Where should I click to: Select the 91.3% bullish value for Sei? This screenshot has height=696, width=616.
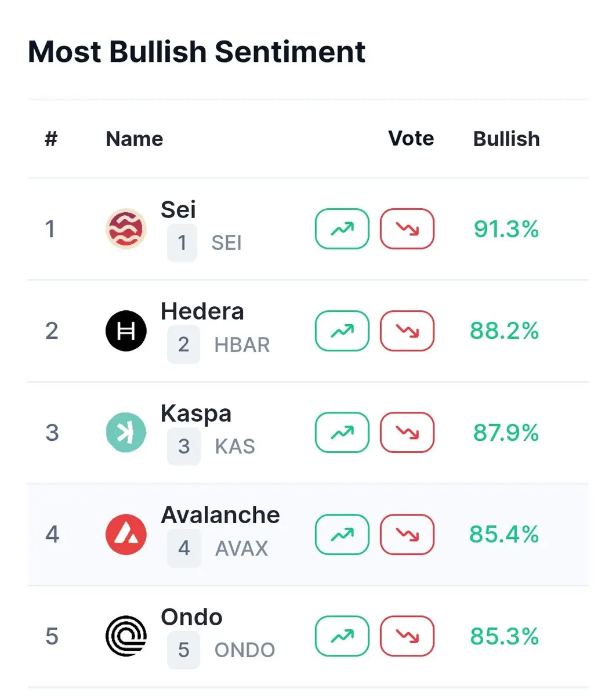[506, 229]
